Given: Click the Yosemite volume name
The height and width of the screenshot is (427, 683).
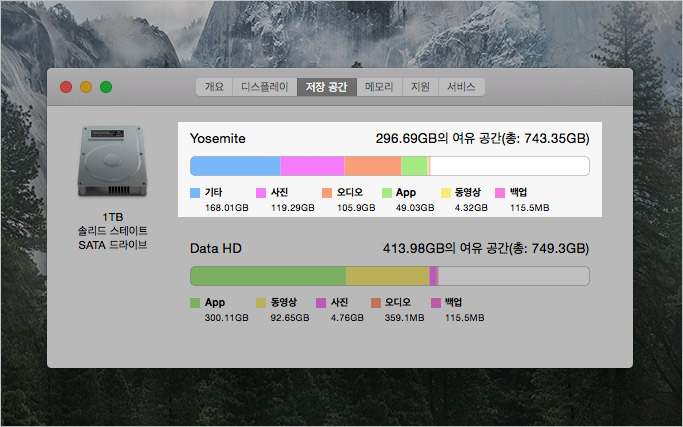Looking at the screenshot, I should point(218,139).
